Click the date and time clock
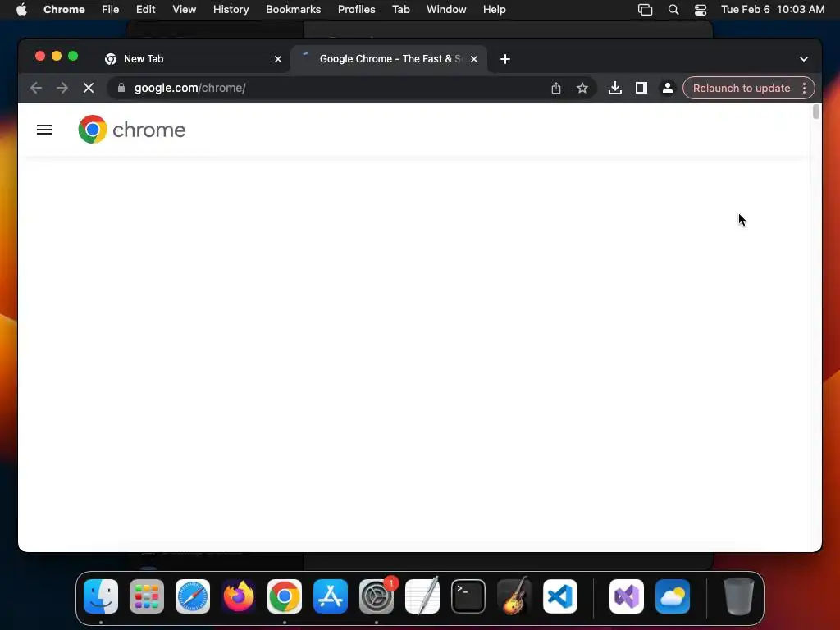 773,9
